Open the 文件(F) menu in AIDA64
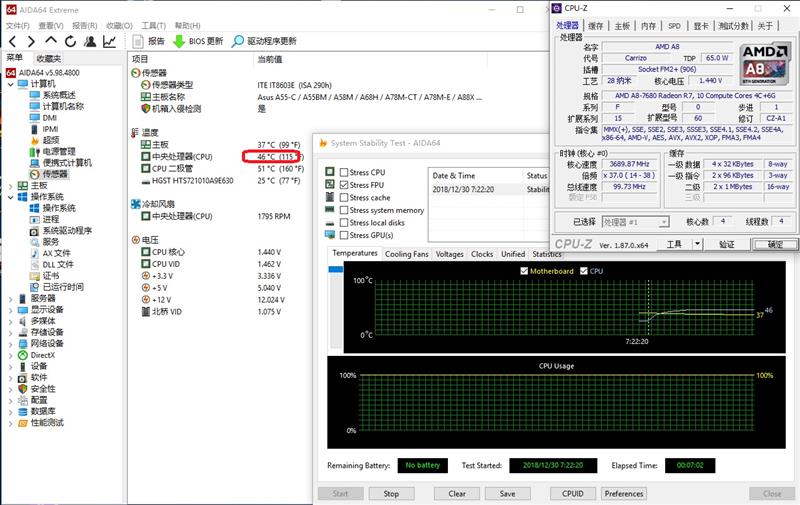Image resolution: width=800 pixels, height=505 pixels. click(17, 26)
